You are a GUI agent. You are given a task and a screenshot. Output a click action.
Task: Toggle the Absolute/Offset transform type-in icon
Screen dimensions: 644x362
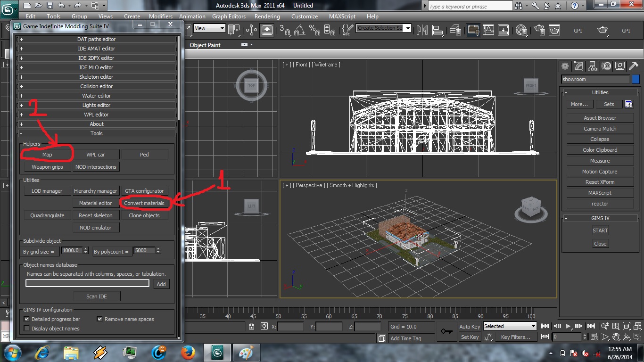pyautogui.click(x=264, y=326)
